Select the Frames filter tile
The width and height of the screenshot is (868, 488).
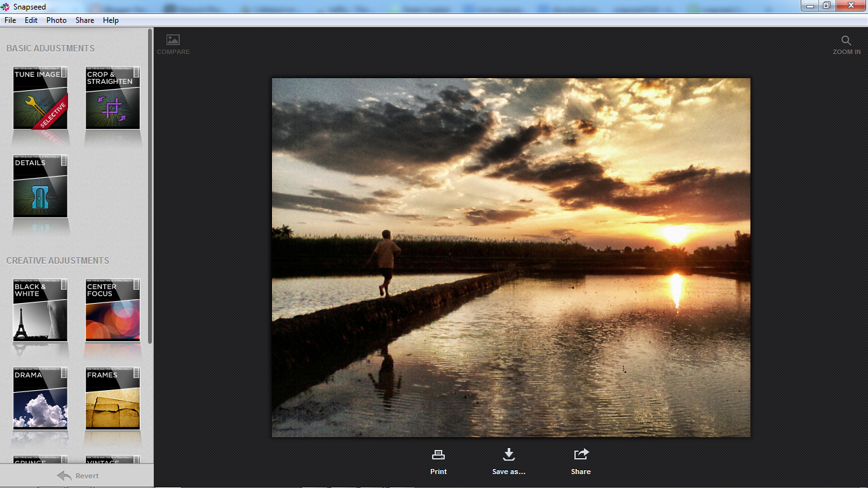coord(112,398)
